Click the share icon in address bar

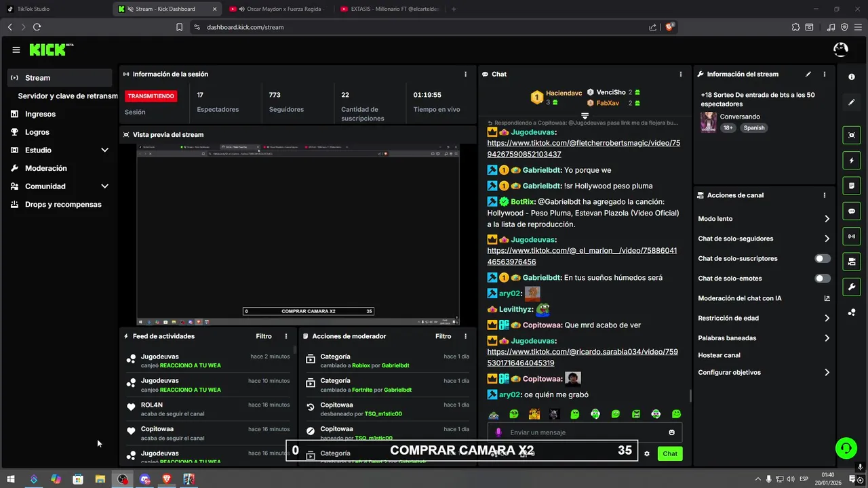pos(652,27)
